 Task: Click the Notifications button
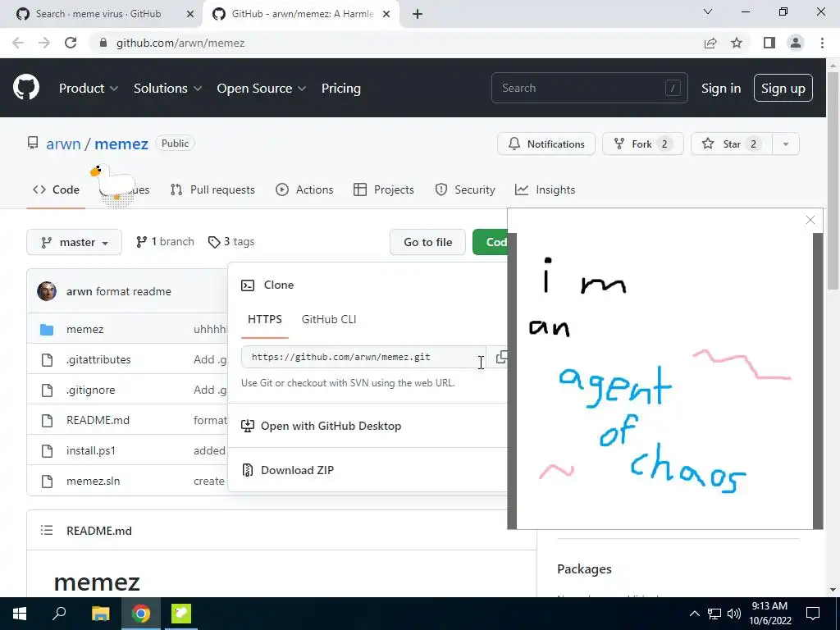point(546,144)
